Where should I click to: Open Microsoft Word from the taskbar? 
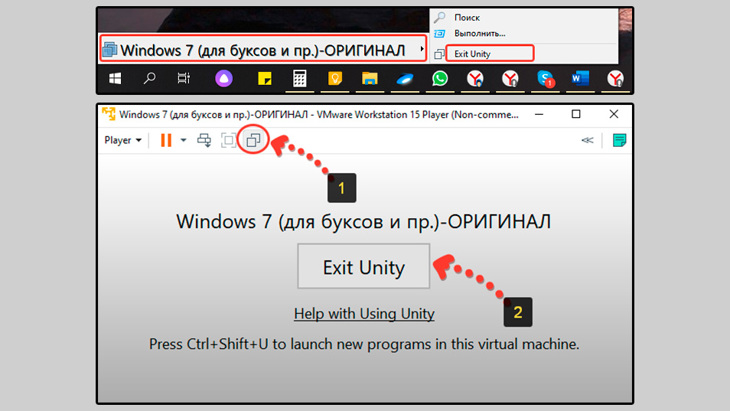580,78
